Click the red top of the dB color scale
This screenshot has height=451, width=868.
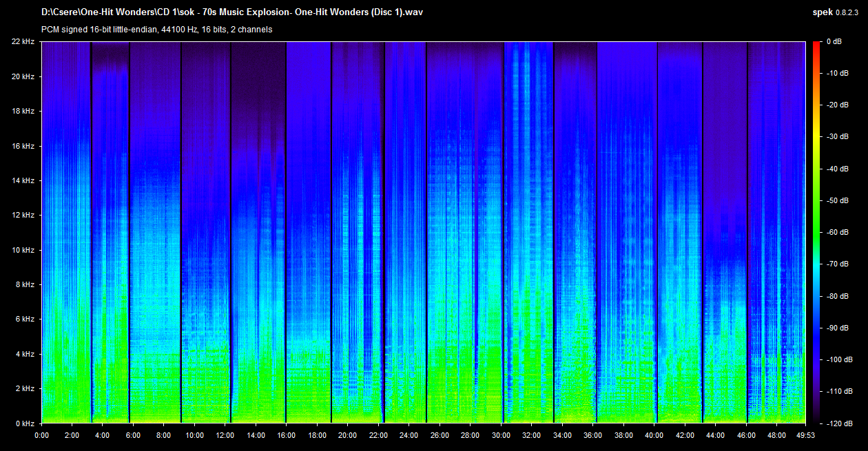click(x=816, y=45)
